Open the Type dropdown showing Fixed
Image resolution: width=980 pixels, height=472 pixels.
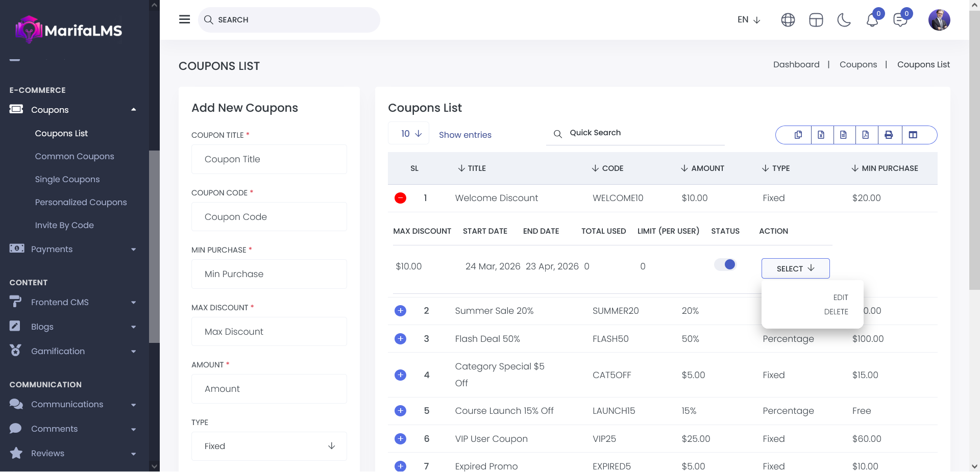pos(269,446)
